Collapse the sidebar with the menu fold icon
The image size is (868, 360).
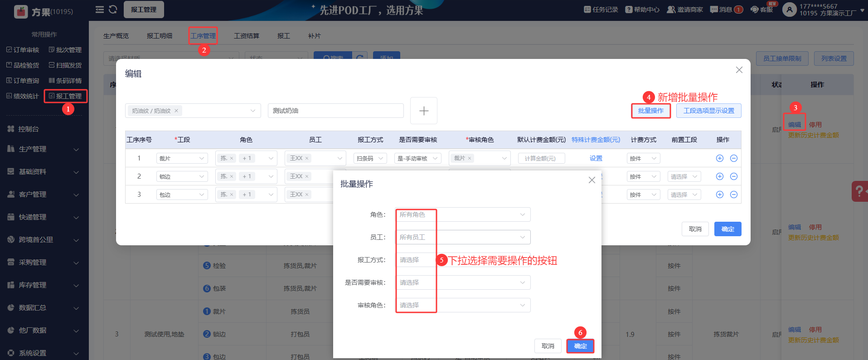100,10
